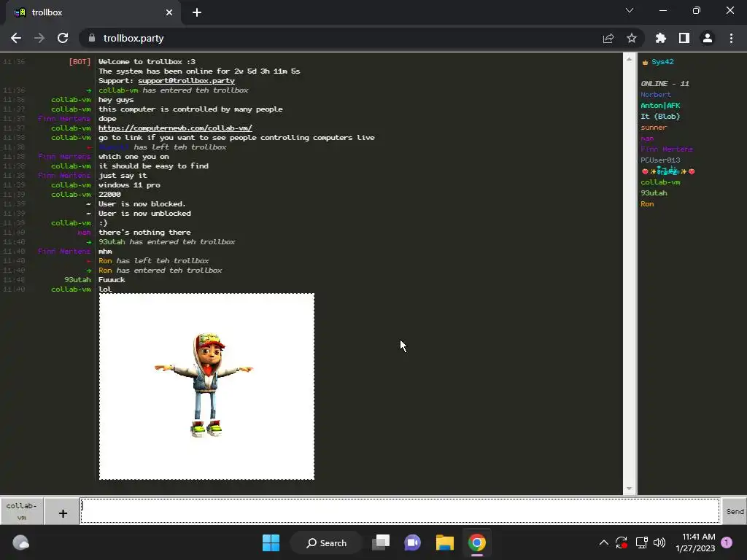
Task: Toggle Chrome side panel
Action: tap(684, 38)
